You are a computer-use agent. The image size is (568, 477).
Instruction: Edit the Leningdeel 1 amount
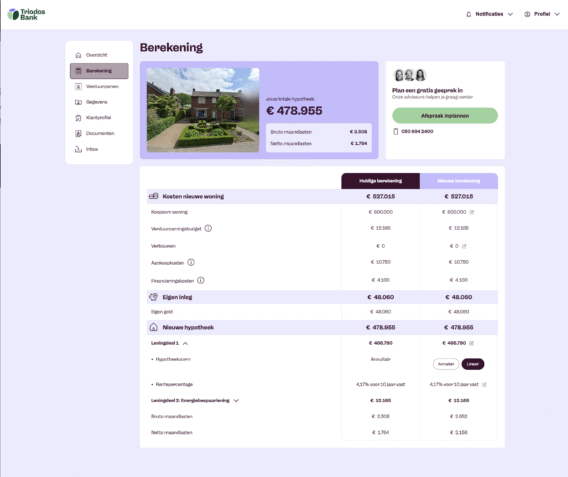(471, 343)
